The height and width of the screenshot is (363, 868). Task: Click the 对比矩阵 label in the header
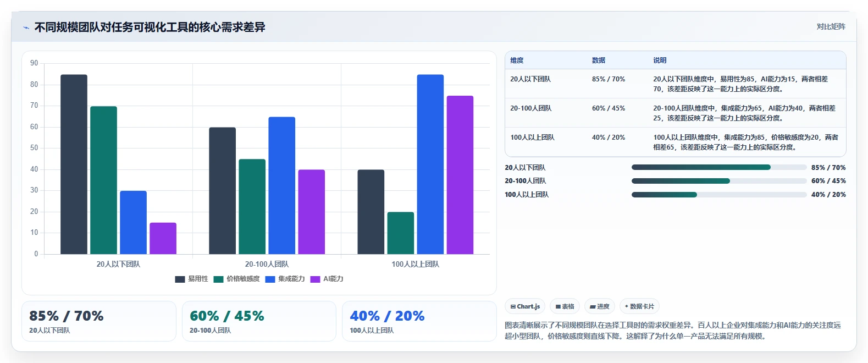[831, 26]
